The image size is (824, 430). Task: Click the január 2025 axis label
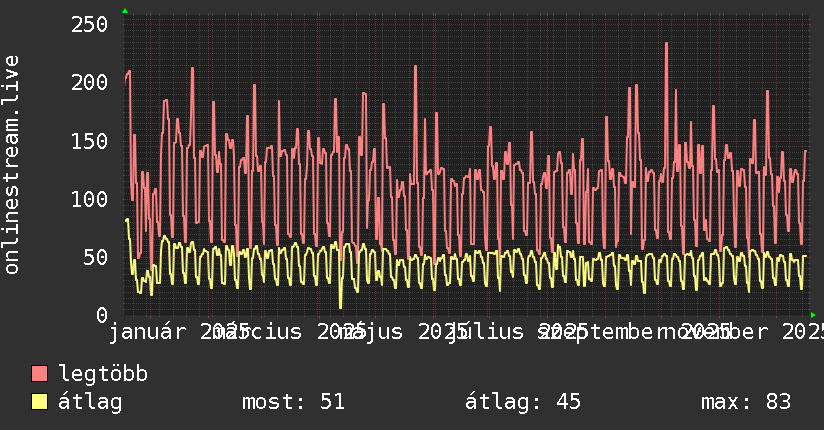pos(178,332)
